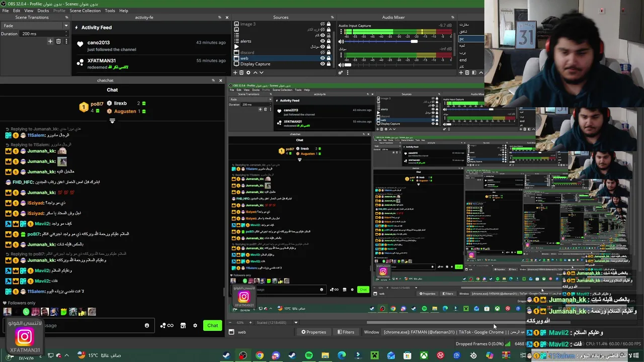644x362 pixels.
Task: Add a transition with the Scene Transitions plus
Action: coord(50,41)
